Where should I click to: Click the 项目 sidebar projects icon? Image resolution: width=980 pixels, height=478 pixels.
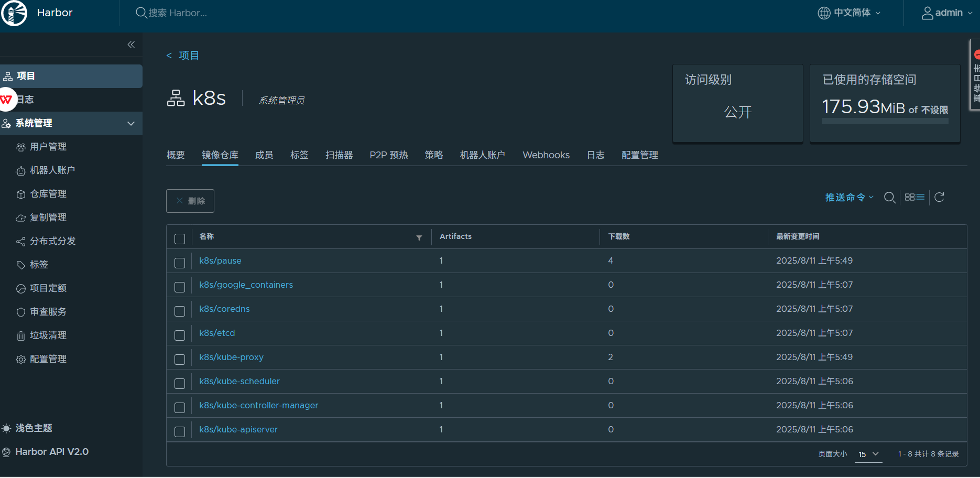pos(8,77)
